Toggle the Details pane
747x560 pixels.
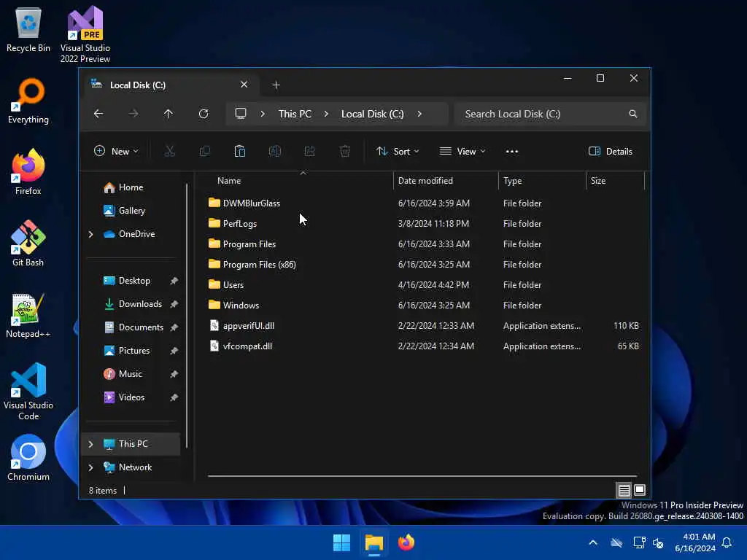611,152
